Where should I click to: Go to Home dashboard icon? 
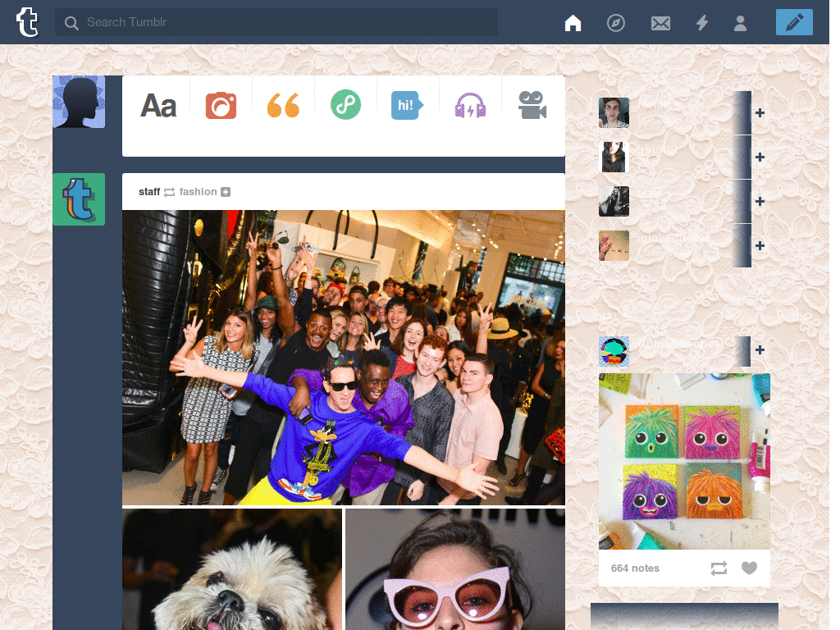(x=573, y=22)
